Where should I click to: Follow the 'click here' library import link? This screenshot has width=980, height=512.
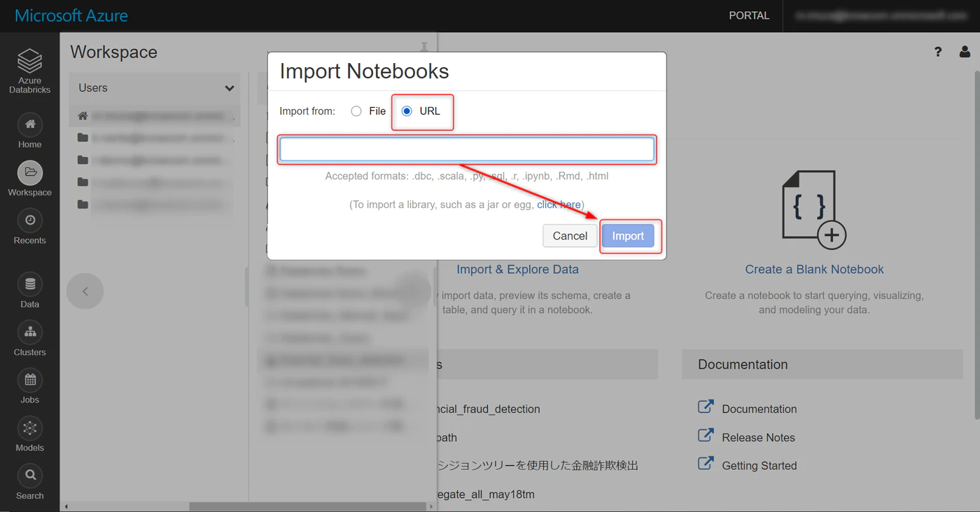[x=559, y=205]
